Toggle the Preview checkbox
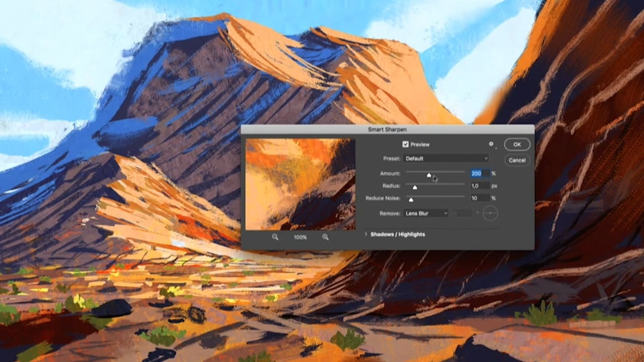 click(x=407, y=144)
